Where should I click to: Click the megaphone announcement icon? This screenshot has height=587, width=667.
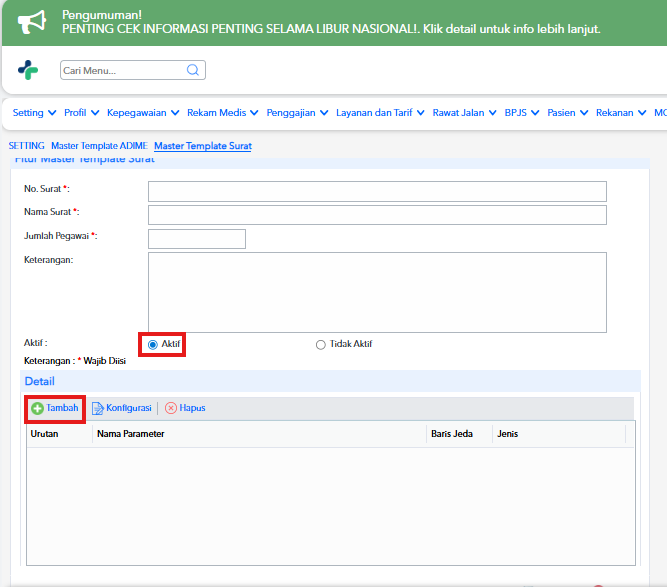[32, 22]
